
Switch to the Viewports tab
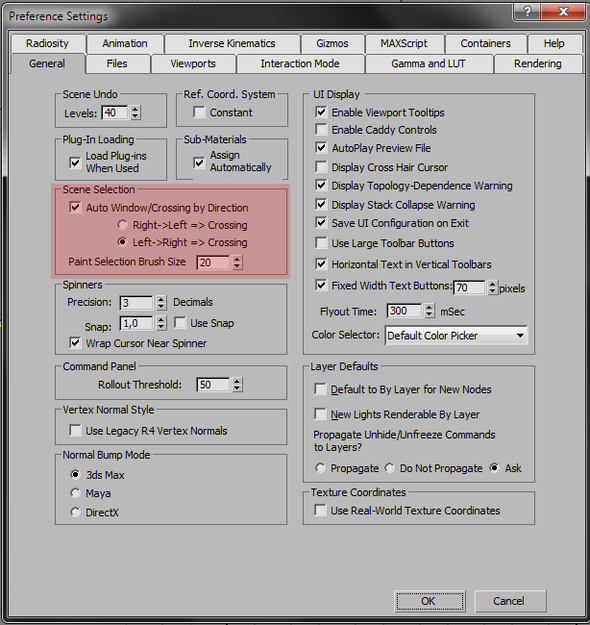point(193,64)
